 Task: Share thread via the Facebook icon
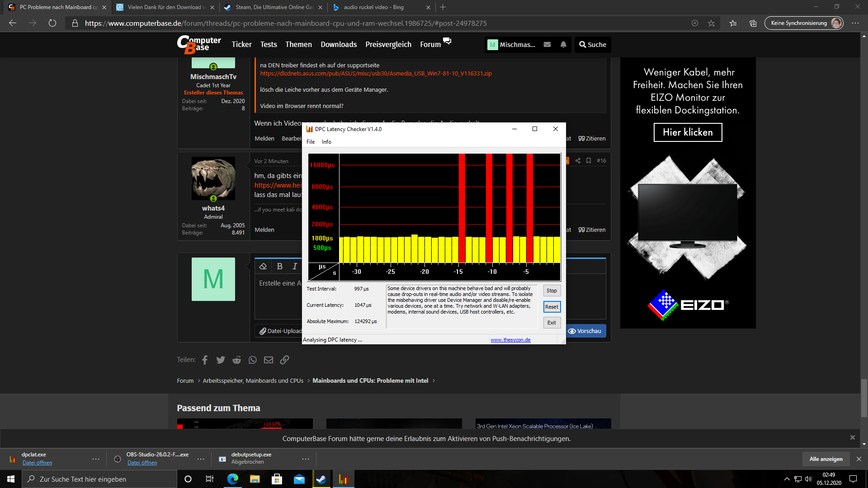coord(204,360)
